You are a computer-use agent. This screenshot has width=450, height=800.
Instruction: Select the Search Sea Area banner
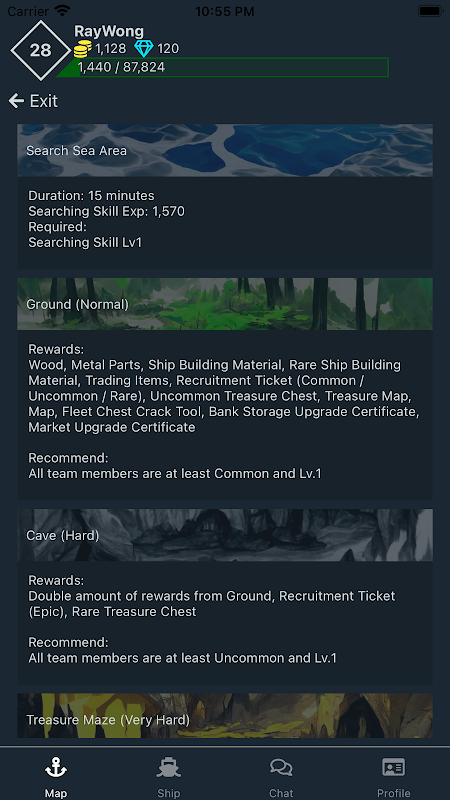[225, 151]
